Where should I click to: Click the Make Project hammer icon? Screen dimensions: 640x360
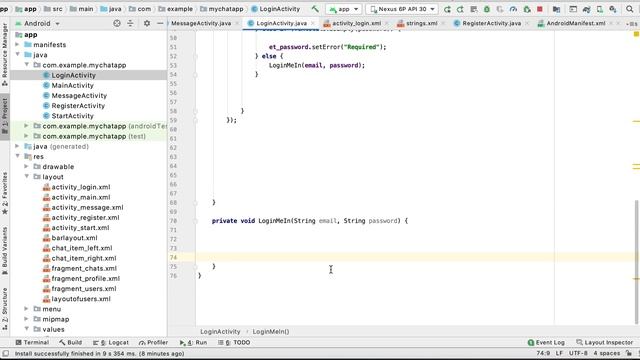point(315,9)
